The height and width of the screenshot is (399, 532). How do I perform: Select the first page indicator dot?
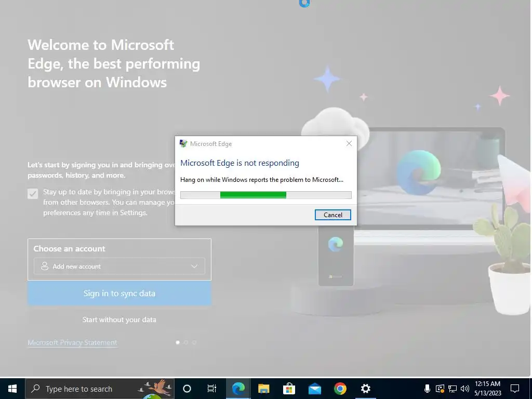point(178,342)
